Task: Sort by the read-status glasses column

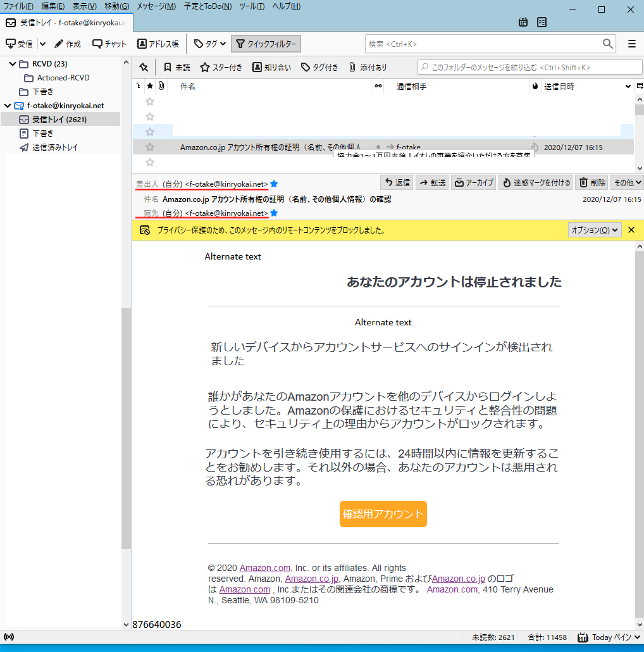Action: 378,86
